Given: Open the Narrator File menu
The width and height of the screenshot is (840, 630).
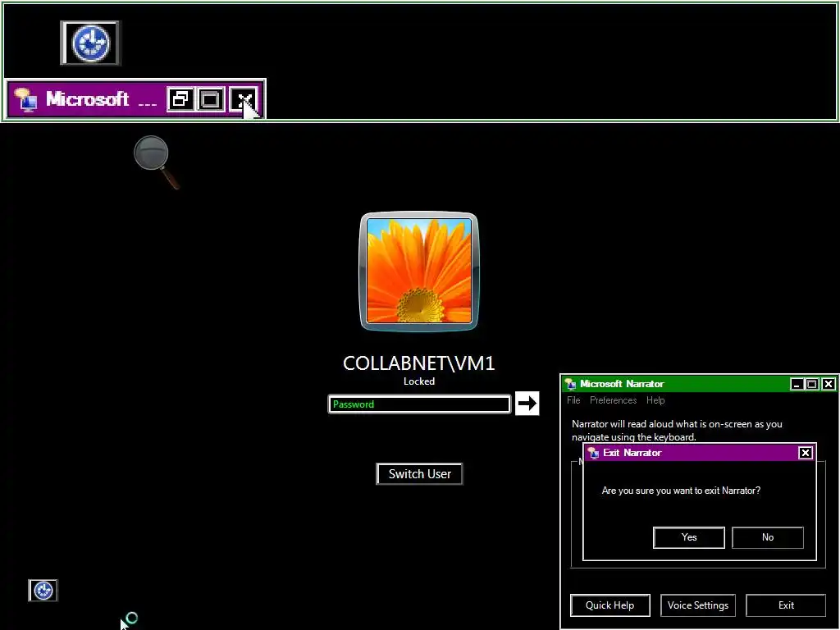Looking at the screenshot, I should 573,400.
